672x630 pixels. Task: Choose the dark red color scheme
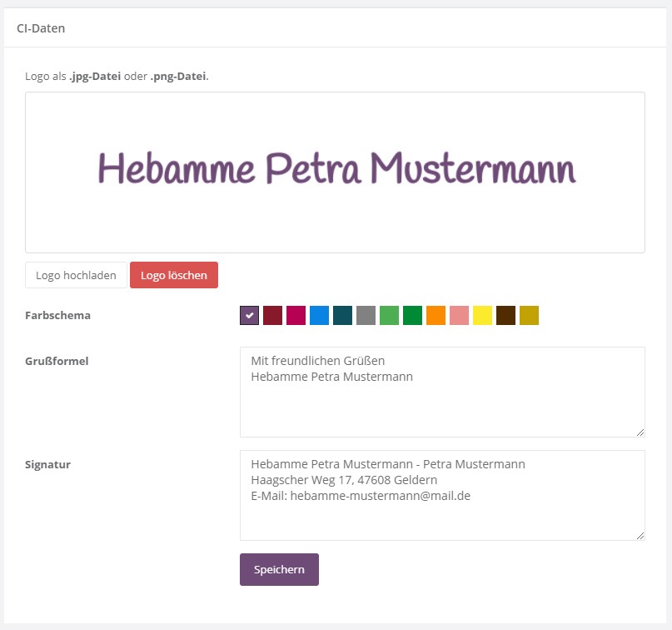pyautogui.click(x=272, y=316)
